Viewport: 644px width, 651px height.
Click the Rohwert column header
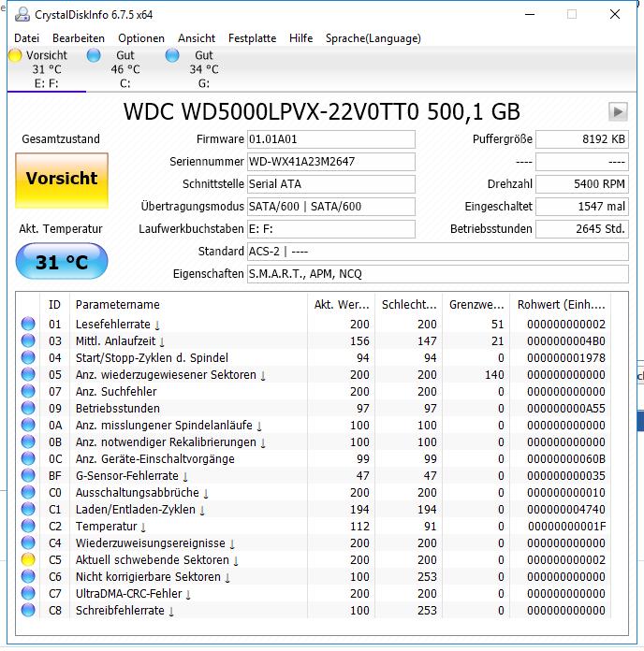pos(561,305)
